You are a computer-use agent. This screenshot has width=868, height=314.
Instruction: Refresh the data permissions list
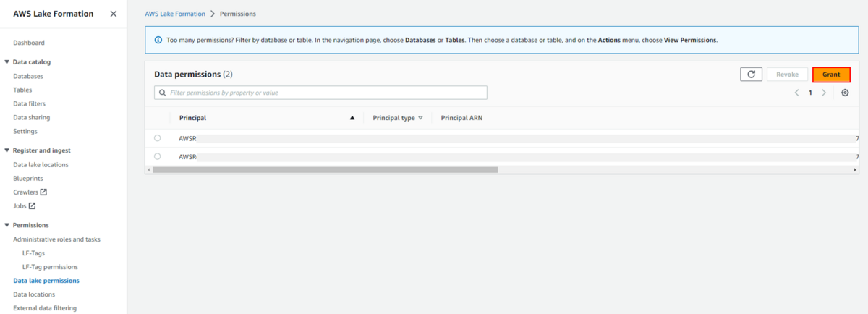(x=751, y=75)
